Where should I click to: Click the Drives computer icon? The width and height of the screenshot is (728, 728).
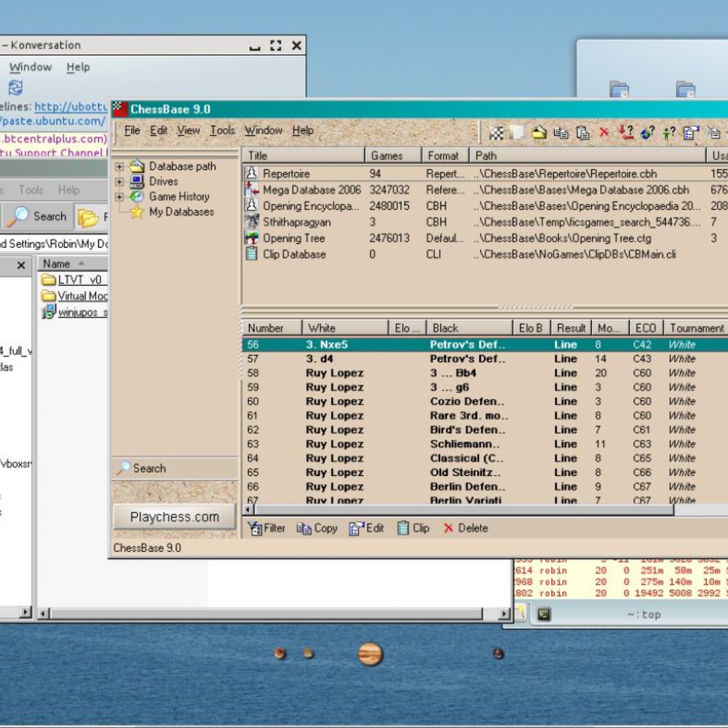tap(137, 181)
